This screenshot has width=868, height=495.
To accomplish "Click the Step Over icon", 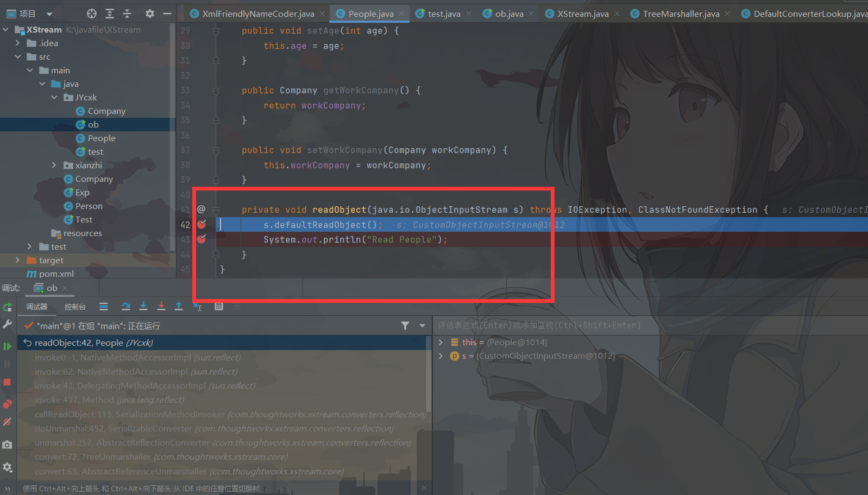I will (x=125, y=307).
